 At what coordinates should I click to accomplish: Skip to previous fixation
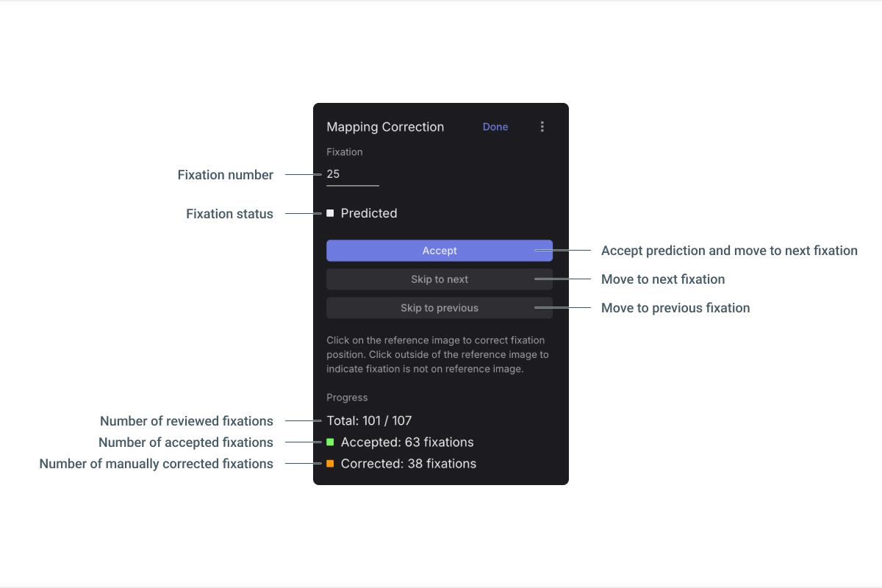(x=440, y=308)
